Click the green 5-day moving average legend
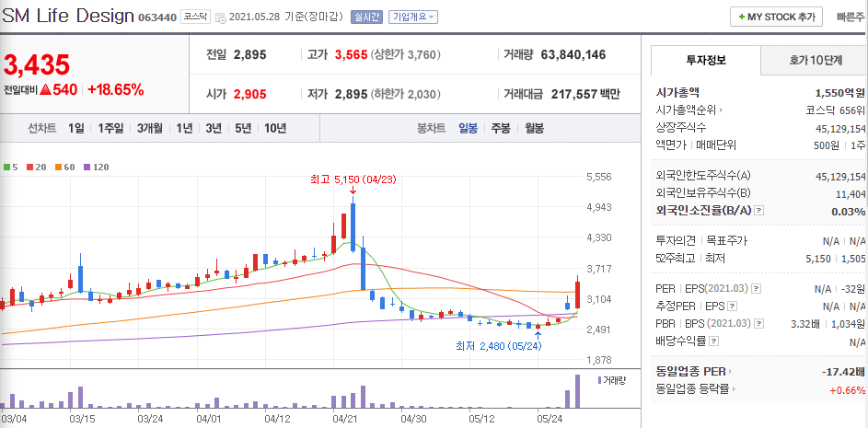Screen dimensions: 868x428 click(x=10, y=166)
